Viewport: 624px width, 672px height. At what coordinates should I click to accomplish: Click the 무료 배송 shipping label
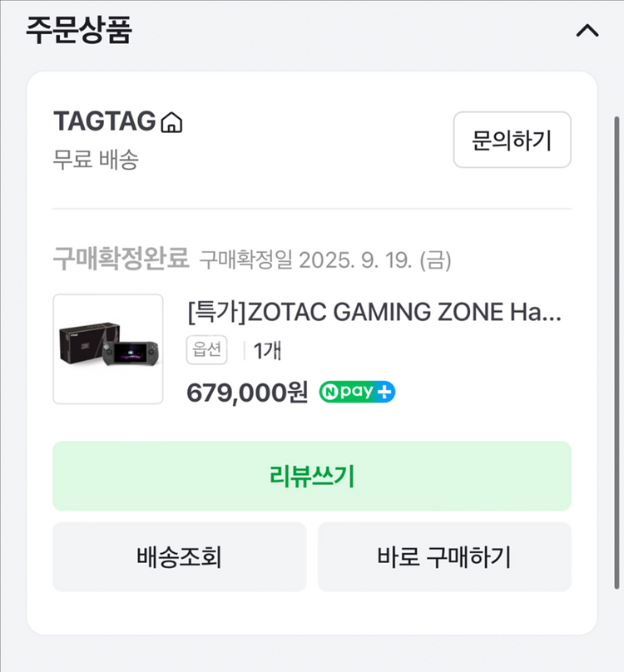point(96,159)
